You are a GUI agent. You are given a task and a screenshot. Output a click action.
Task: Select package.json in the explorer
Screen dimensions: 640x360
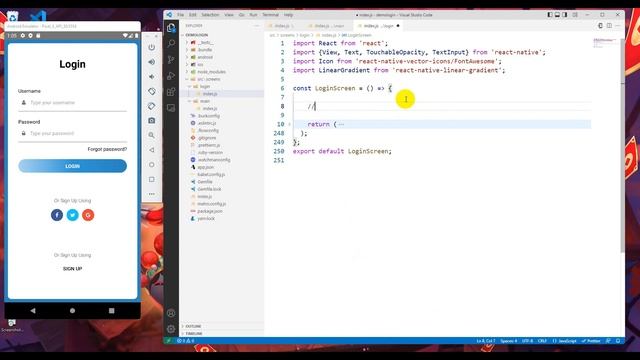point(210,211)
